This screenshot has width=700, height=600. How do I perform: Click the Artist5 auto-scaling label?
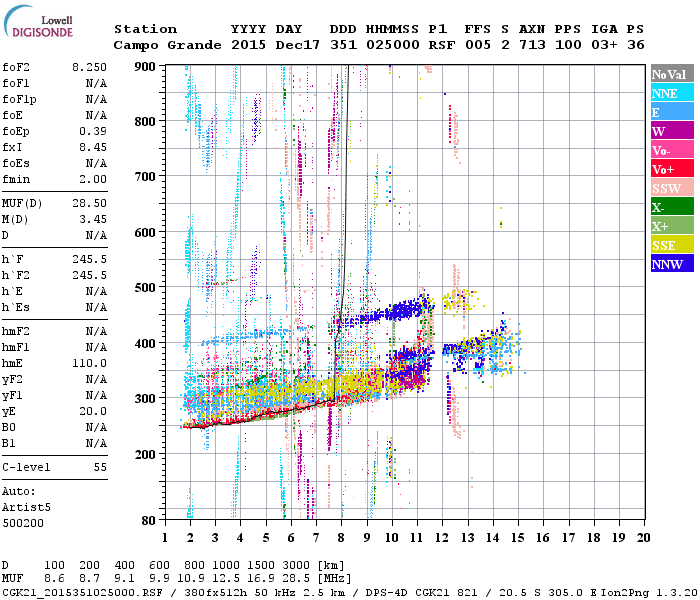[x=26, y=508]
